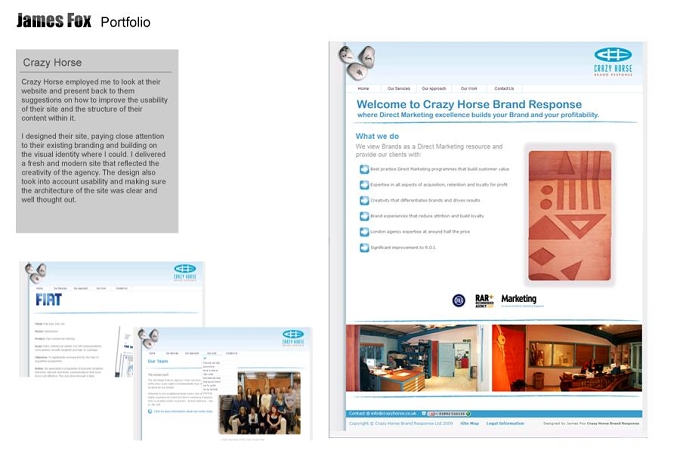Screen dimensions: 680x453
Task: Open the Our Work navigation tab
Action: [x=469, y=88]
